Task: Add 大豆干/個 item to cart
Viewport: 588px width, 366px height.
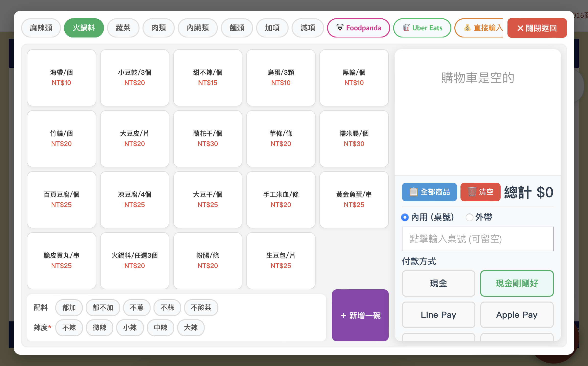Action: click(208, 200)
